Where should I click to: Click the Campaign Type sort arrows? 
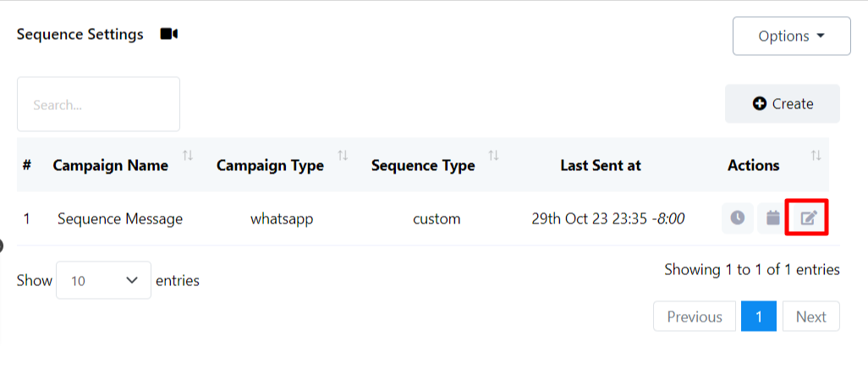[x=343, y=156]
